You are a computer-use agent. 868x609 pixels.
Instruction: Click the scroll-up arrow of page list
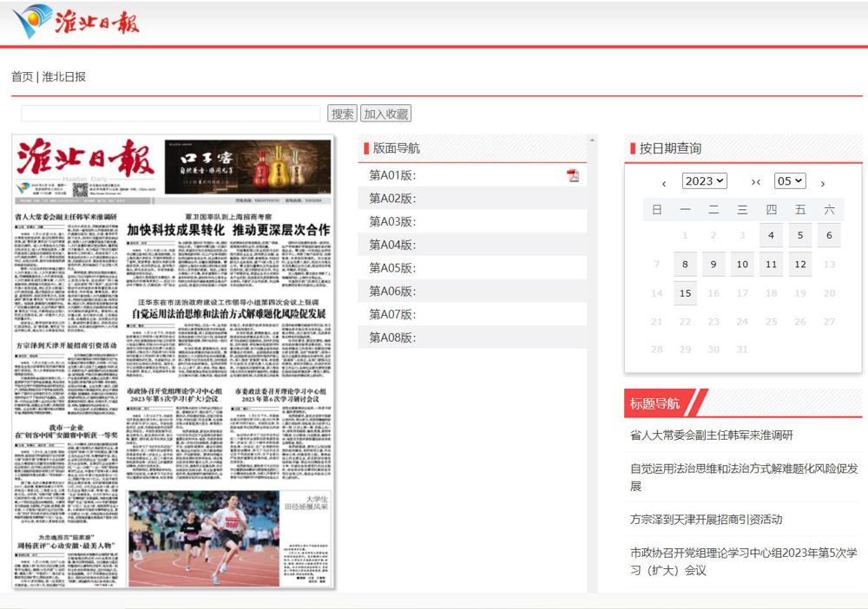(x=592, y=140)
